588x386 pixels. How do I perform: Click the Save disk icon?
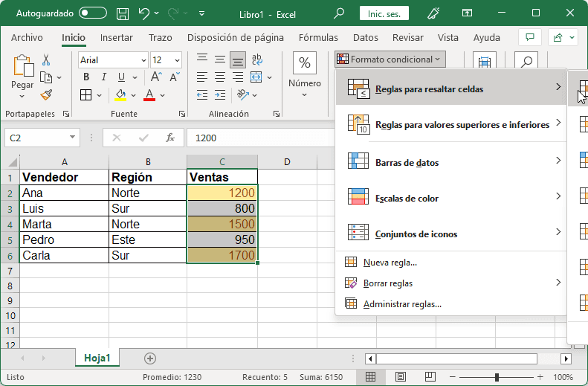coord(123,13)
